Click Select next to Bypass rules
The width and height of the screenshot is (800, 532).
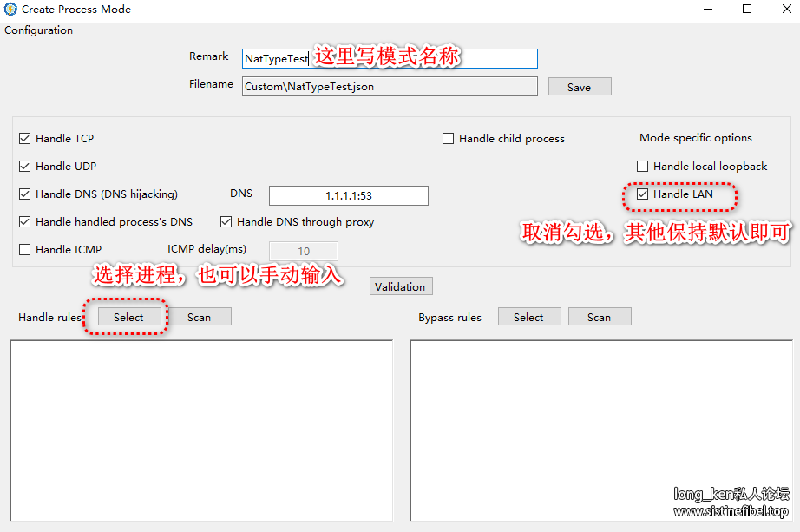528,317
